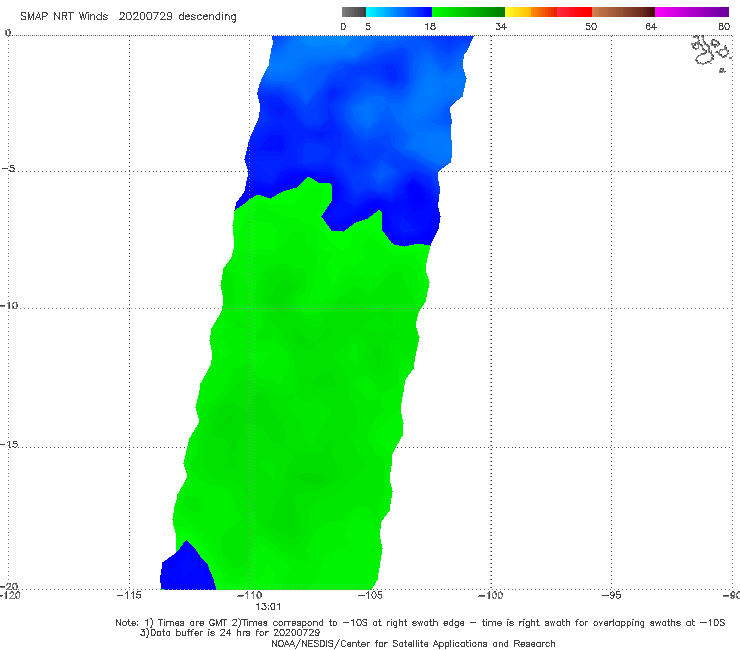The width and height of the screenshot is (740, 650).
Task: Pick the brown segment of the color bar
Action: pyautogui.click(x=623, y=12)
